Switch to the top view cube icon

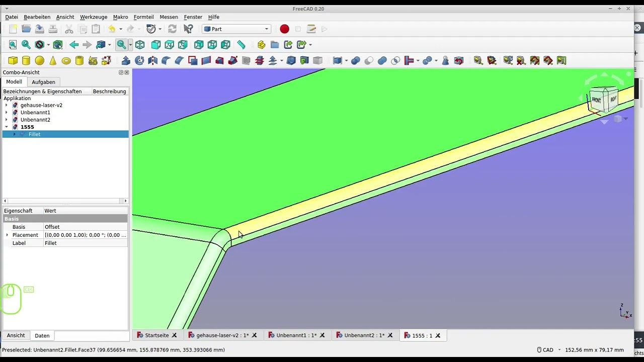170,45
